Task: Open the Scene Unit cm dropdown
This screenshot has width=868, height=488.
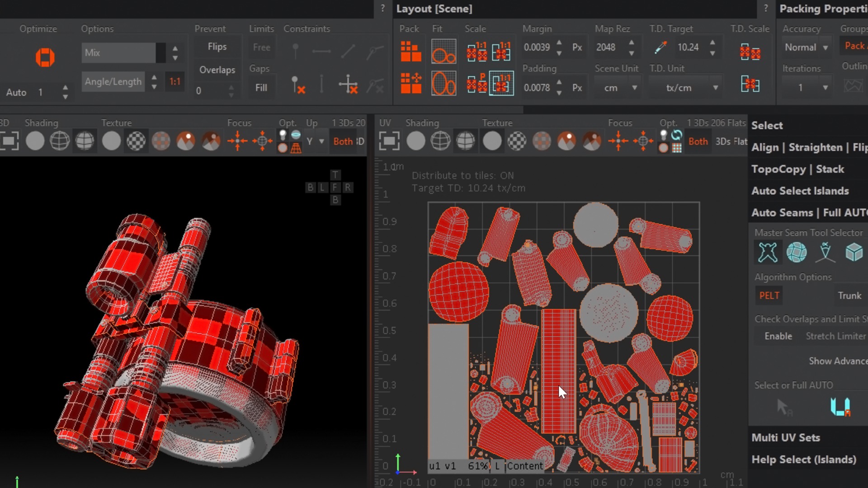Action: 617,88
